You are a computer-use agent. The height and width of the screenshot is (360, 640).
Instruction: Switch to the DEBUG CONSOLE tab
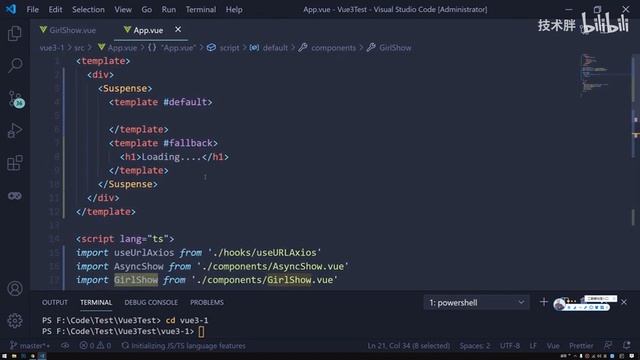pos(151,302)
